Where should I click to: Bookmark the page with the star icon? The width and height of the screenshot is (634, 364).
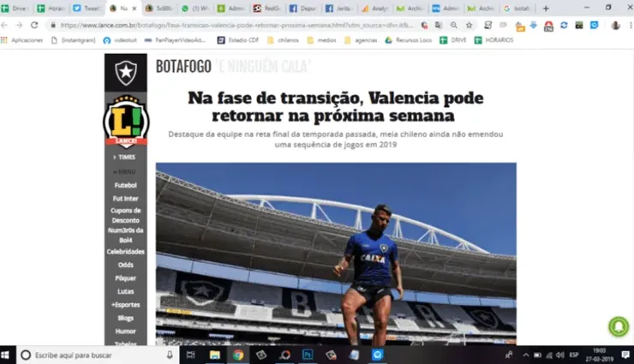(469, 25)
